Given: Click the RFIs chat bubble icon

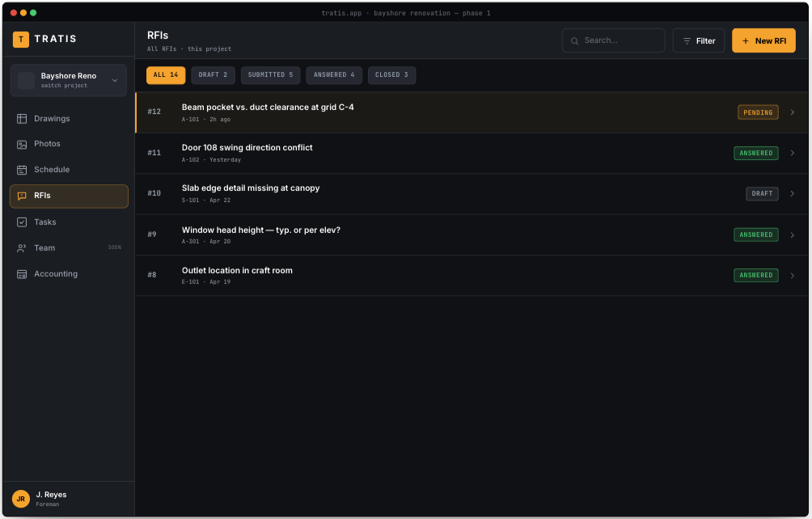Looking at the screenshot, I should 22,196.
